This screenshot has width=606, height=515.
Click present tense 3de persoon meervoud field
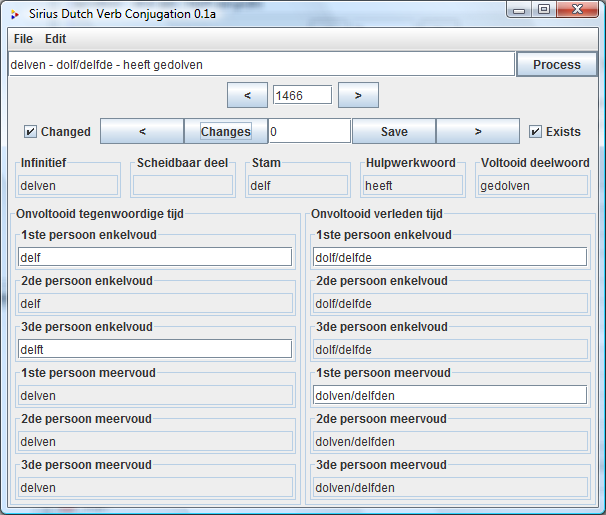coord(155,487)
